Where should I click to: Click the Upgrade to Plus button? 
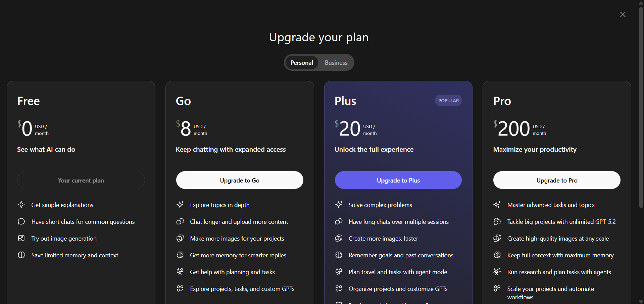coord(398,180)
